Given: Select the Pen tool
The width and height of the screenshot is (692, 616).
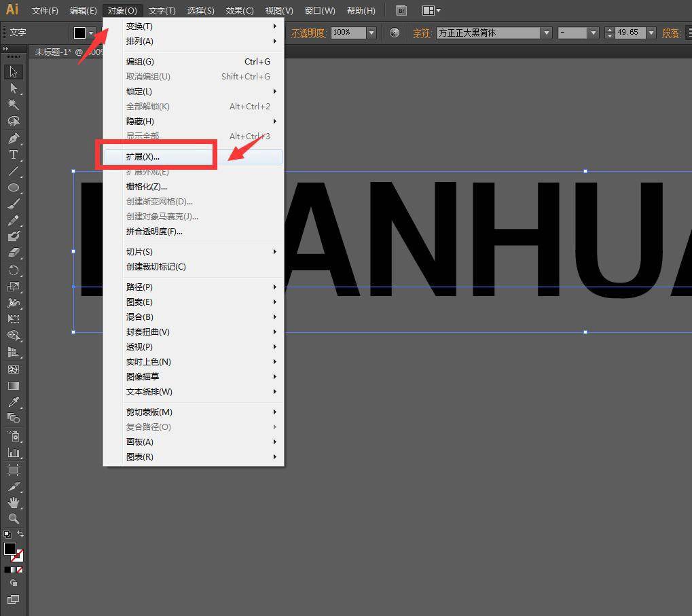Looking at the screenshot, I should tap(13, 138).
